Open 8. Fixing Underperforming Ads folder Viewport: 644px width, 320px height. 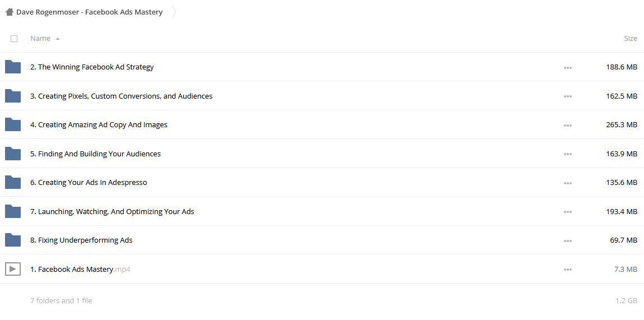(x=81, y=240)
